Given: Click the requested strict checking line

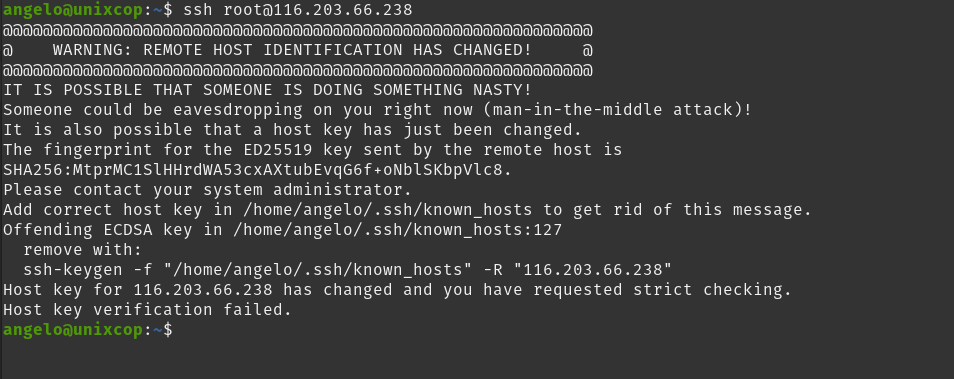Looking at the screenshot, I should (397, 290).
